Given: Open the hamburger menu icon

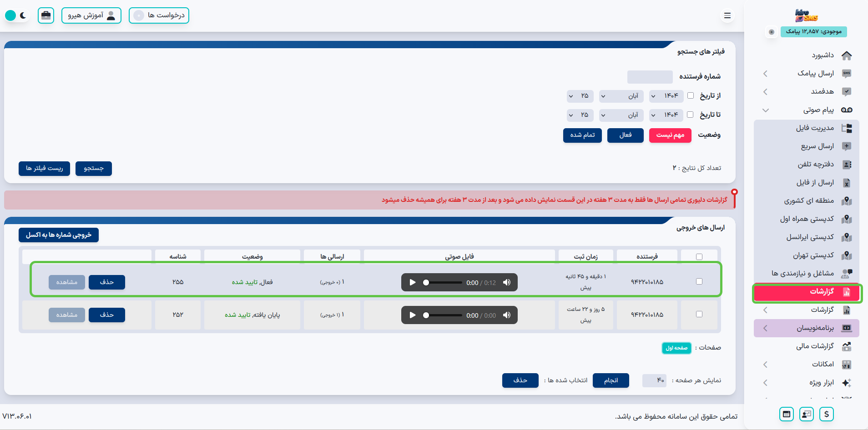Looking at the screenshot, I should point(727,15).
